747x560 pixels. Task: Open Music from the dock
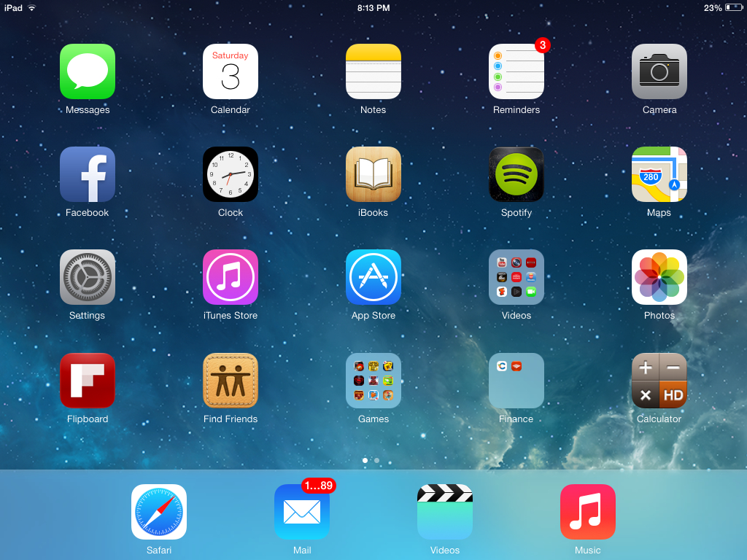(x=587, y=512)
